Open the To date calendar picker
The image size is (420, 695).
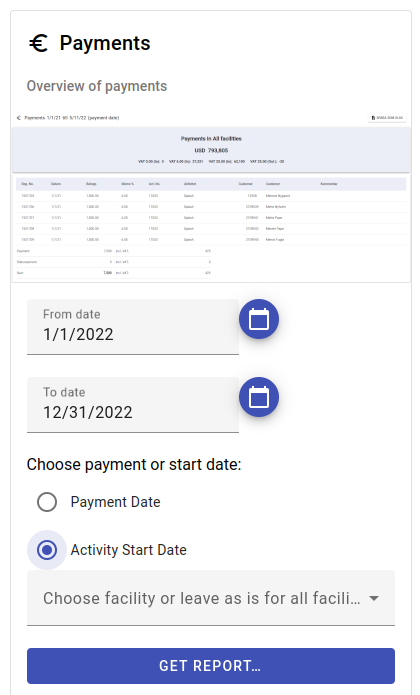click(259, 397)
